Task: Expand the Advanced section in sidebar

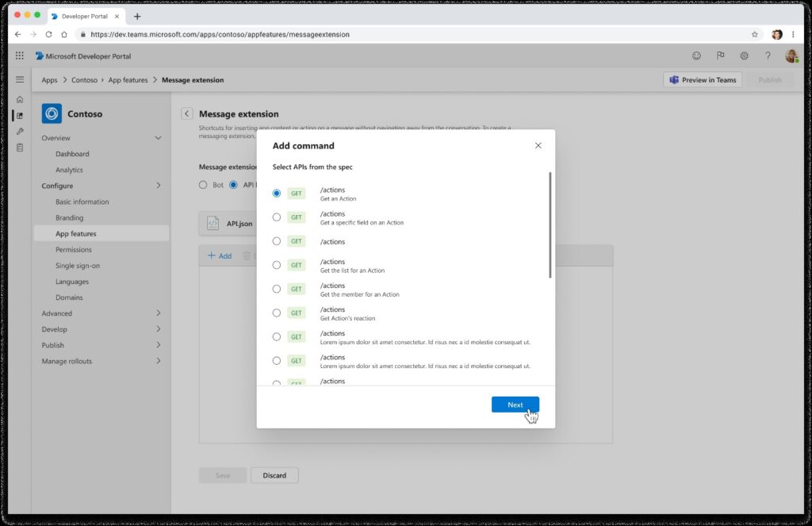Action: tap(158, 313)
